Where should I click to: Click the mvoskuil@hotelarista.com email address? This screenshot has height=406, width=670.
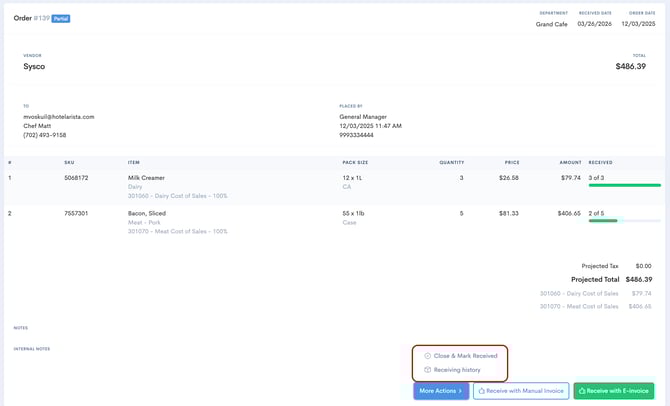tap(59, 117)
